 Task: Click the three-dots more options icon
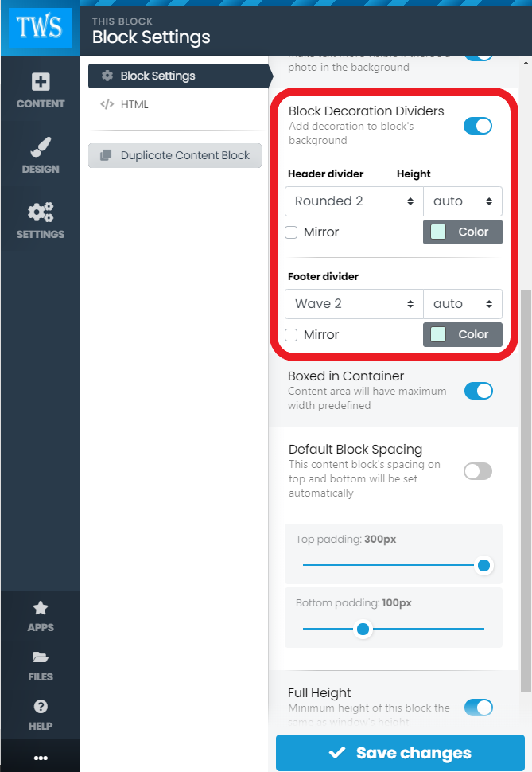pos(40,758)
